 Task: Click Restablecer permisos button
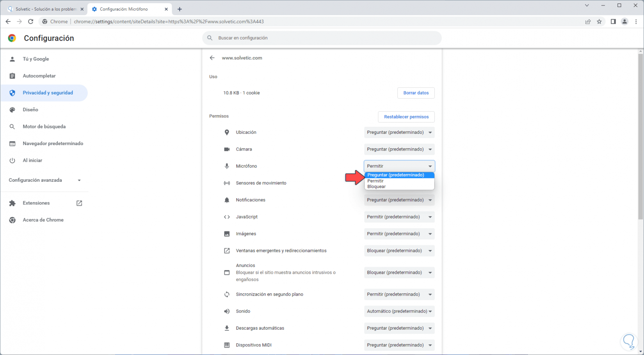coord(406,117)
